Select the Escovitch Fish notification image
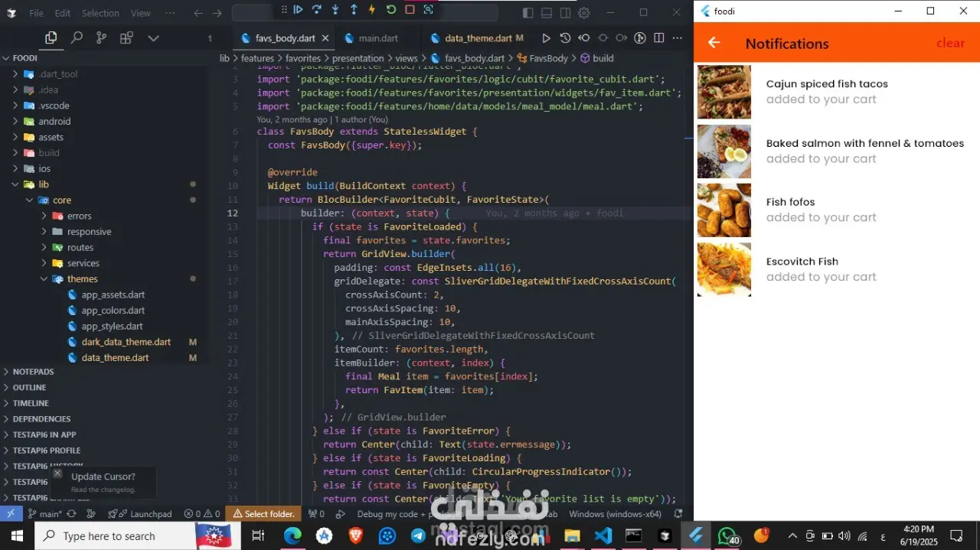The height and width of the screenshot is (550, 980). [x=724, y=269]
